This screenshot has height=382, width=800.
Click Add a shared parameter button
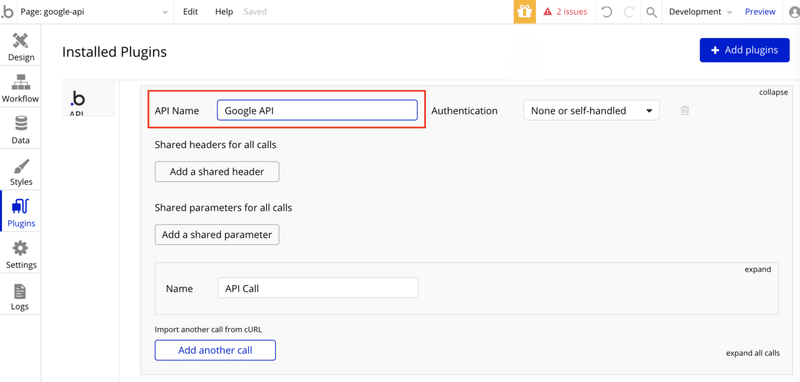pyautogui.click(x=217, y=235)
